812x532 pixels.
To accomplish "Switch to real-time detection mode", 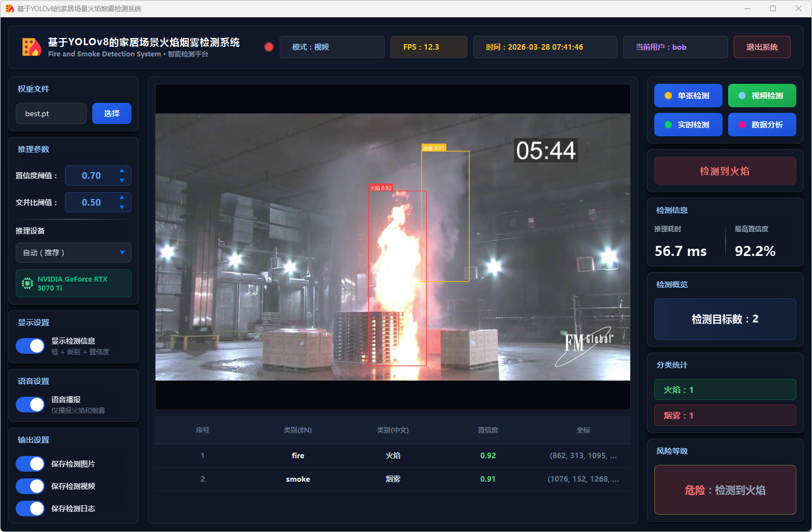I will click(688, 125).
